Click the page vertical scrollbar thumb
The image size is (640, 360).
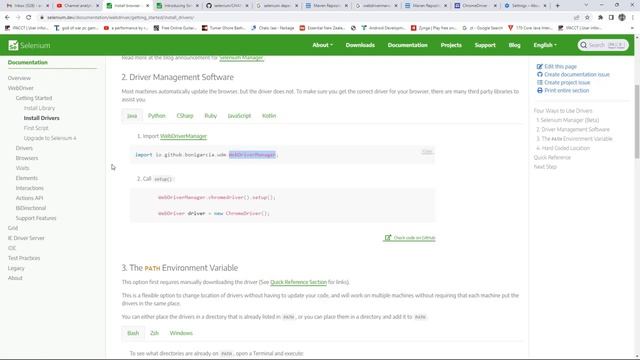pyautogui.click(x=637, y=121)
